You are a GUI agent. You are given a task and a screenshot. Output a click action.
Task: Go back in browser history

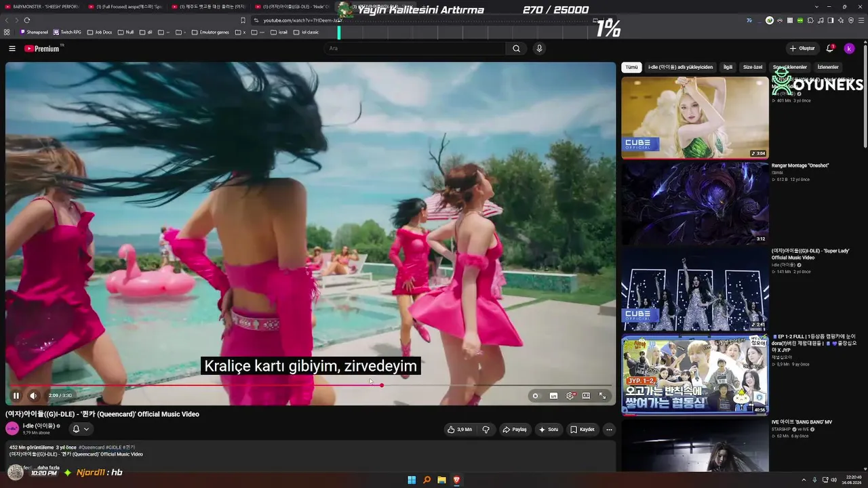pos(7,20)
